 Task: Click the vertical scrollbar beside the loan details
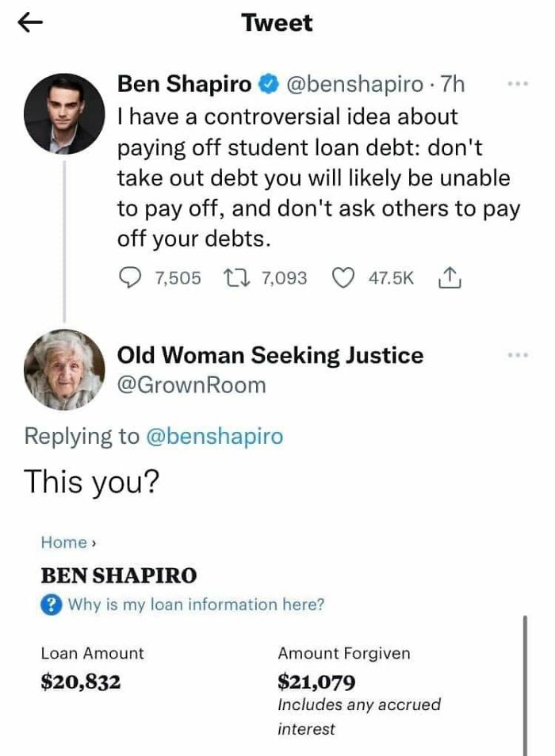pos(526,682)
